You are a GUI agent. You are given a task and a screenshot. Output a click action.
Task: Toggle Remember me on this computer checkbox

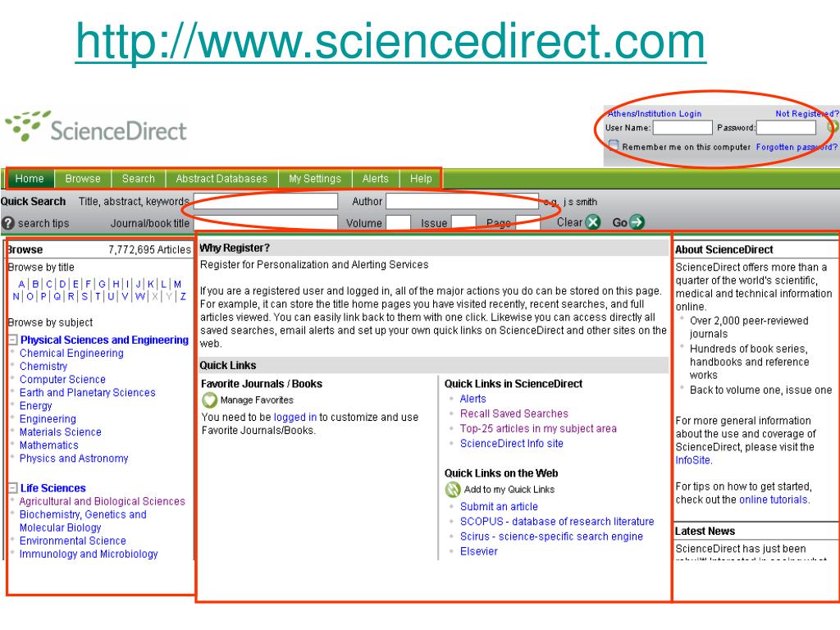614,146
